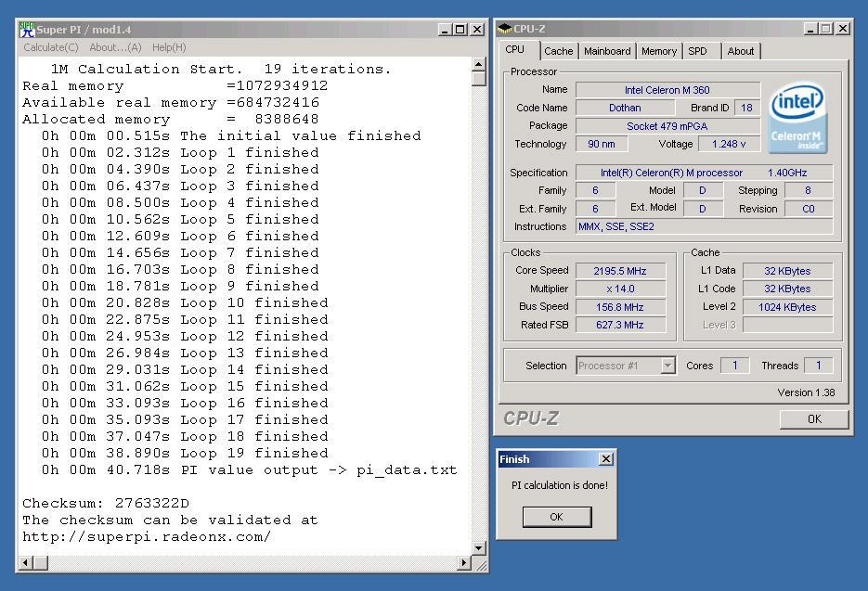Image resolution: width=868 pixels, height=591 pixels.
Task: Switch to the SPD tab
Action: click(x=697, y=51)
